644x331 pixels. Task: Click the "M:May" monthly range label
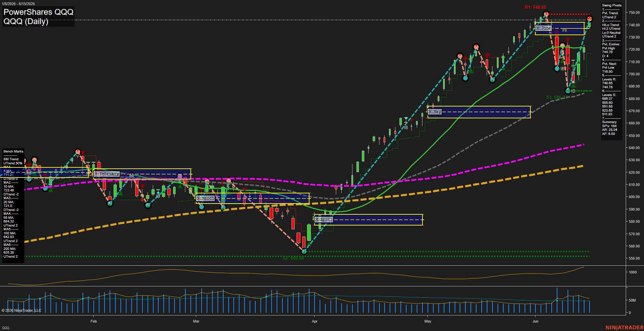(435, 112)
